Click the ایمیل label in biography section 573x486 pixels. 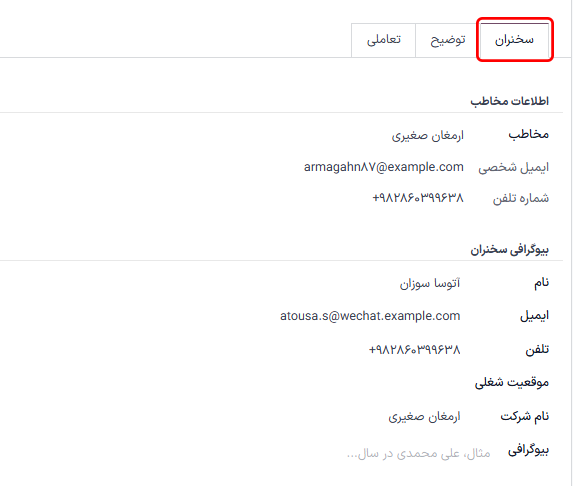534,315
